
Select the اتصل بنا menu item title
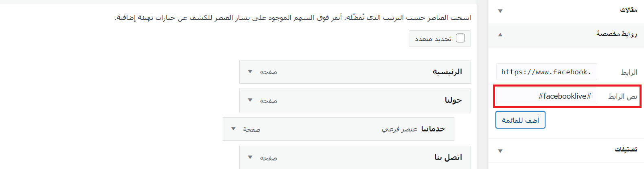pos(448,158)
